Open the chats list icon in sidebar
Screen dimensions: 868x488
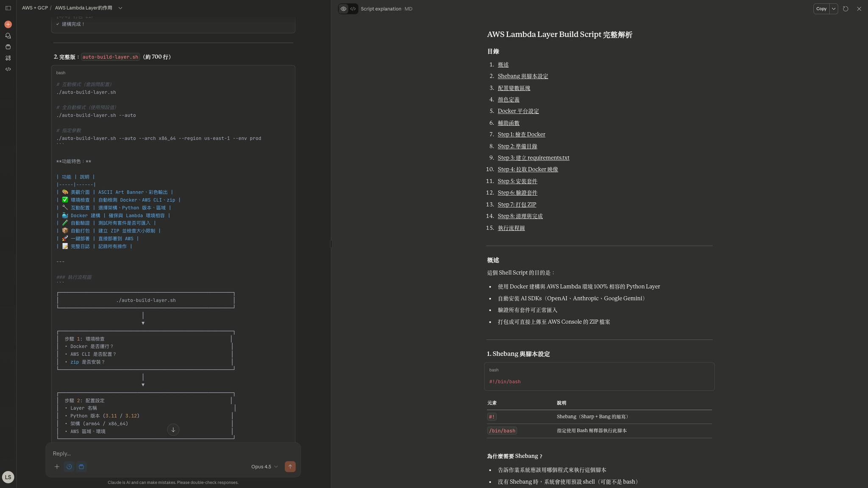click(8, 36)
